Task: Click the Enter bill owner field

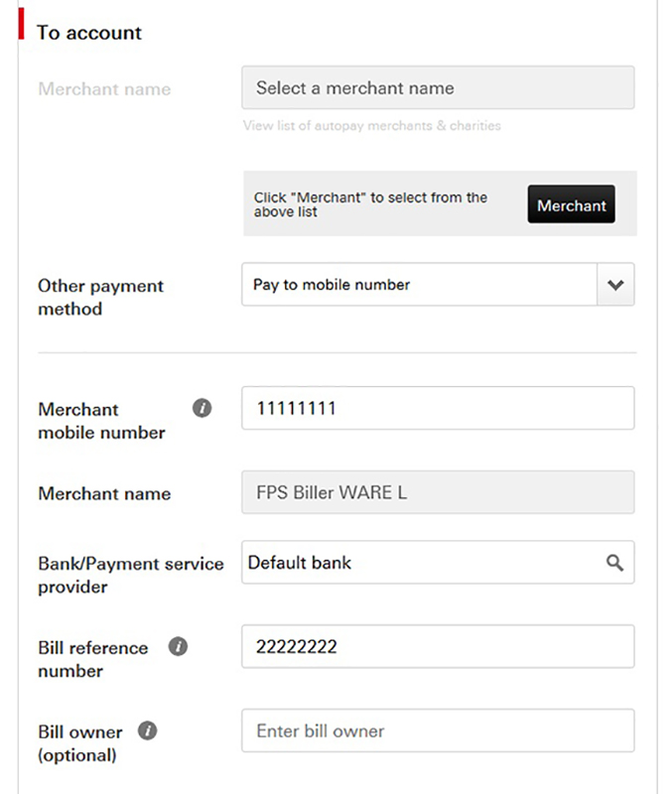Action: pos(439,730)
